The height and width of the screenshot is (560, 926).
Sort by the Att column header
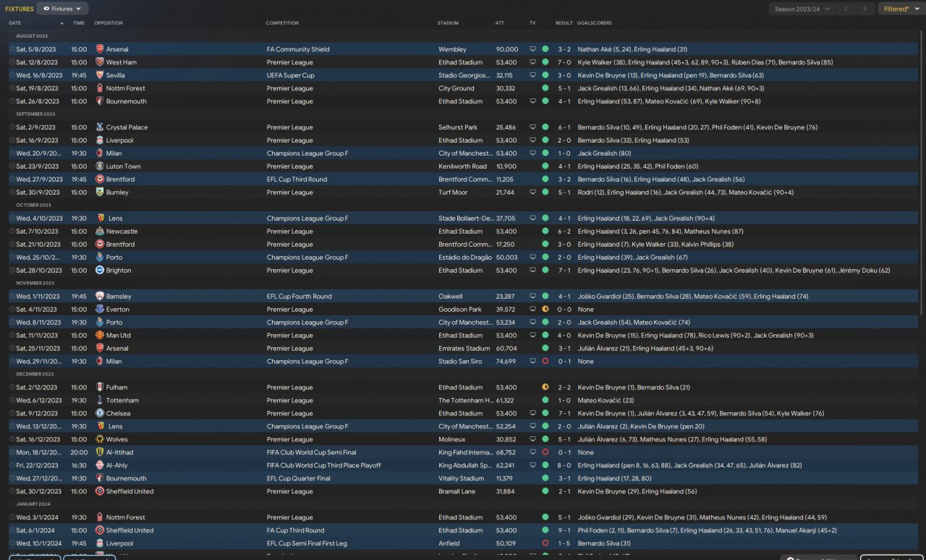tap(499, 23)
